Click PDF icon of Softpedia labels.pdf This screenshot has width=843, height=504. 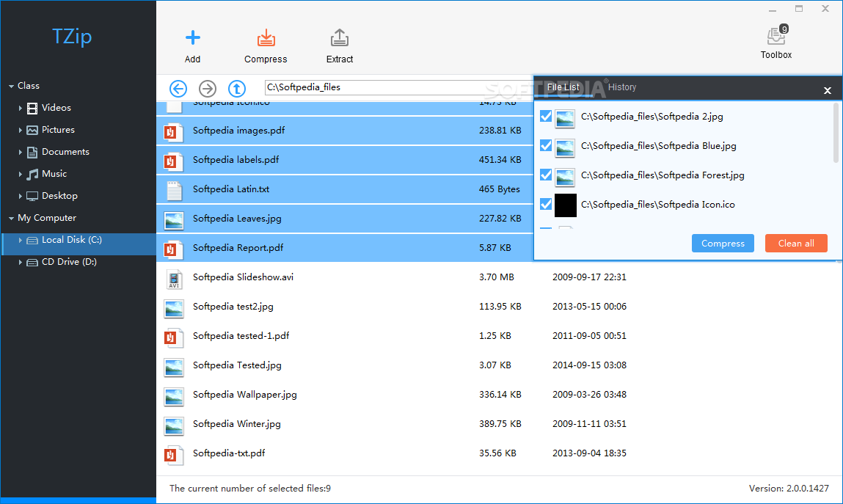coord(174,161)
